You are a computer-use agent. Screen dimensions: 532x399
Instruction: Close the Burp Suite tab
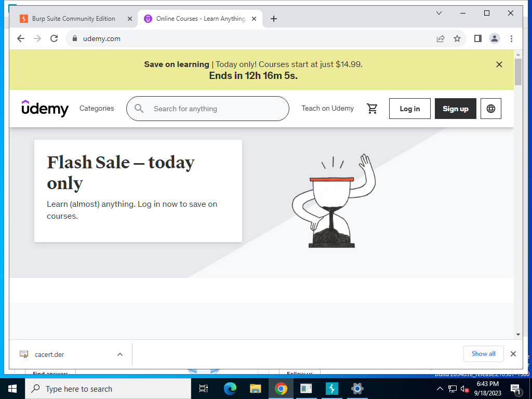pyautogui.click(x=129, y=19)
